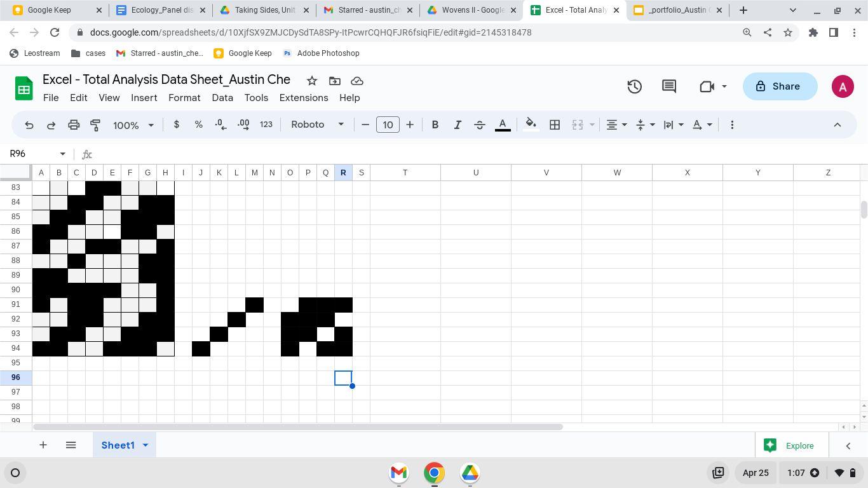Format as percent icon
Image resolution: width=868 pixels, height=488 pixels.
199,125
